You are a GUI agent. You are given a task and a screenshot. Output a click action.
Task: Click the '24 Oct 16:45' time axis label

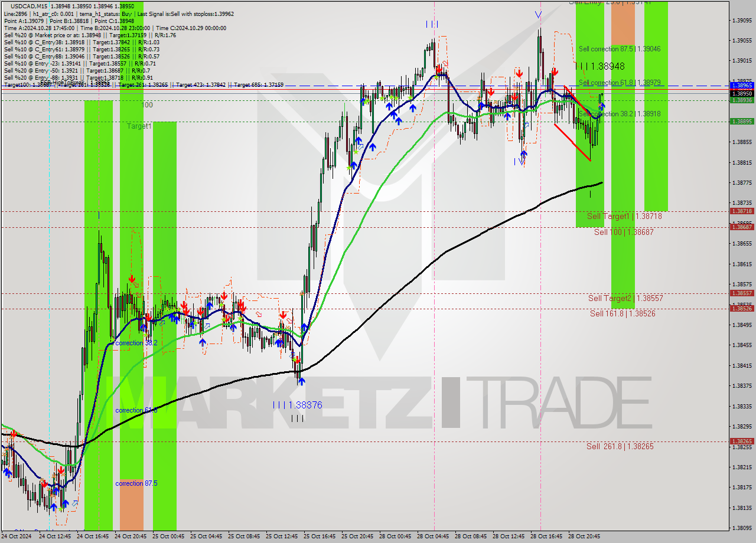93,537
